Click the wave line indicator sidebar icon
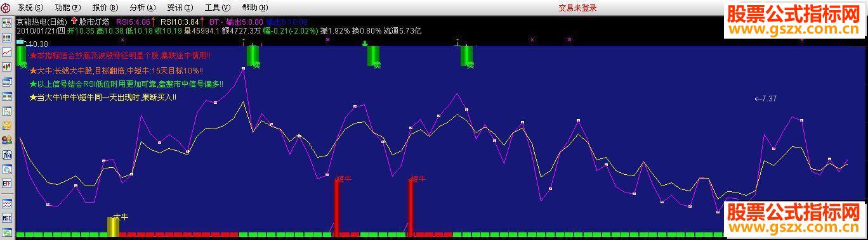 [7, 204]
